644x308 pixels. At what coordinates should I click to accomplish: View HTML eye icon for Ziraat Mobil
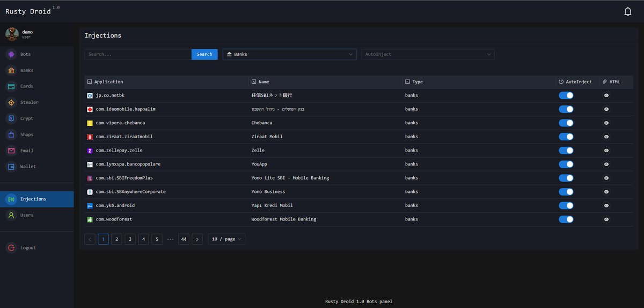tap(606, 137)
